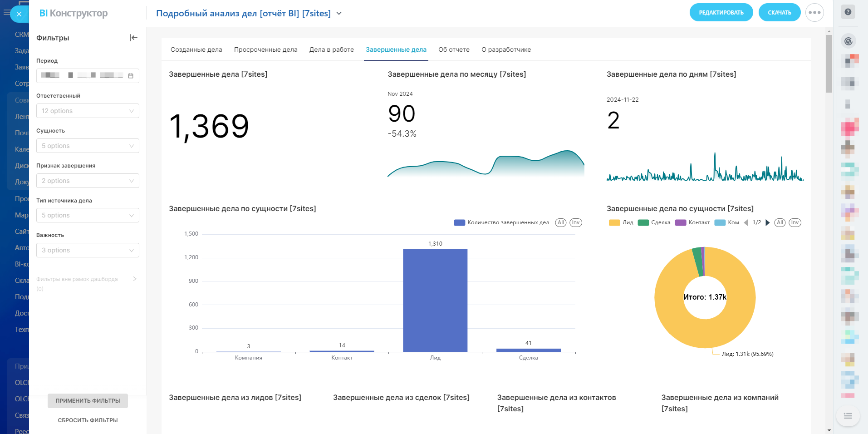Go to next legend page arrow

[767, 222]
